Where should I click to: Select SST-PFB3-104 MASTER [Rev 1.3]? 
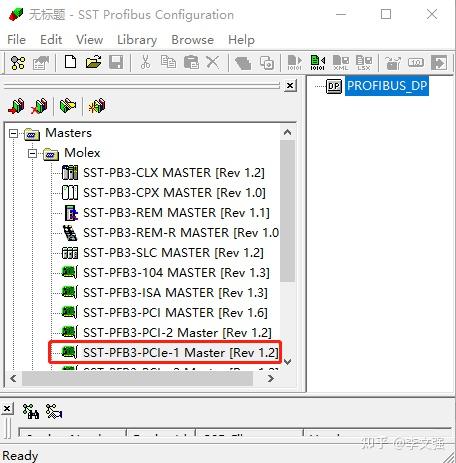tap(176, 273)
